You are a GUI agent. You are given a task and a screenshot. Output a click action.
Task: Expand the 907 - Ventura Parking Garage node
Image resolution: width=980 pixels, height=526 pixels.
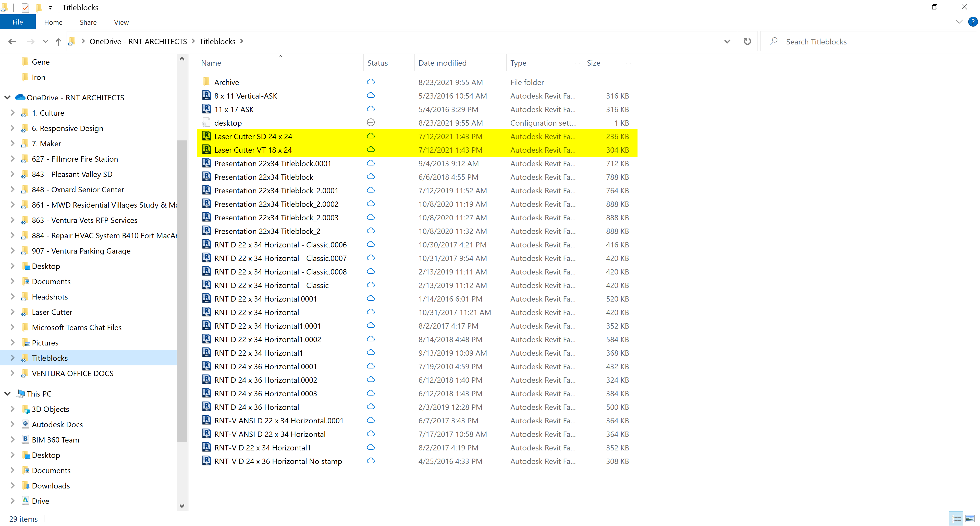point(12,250)
